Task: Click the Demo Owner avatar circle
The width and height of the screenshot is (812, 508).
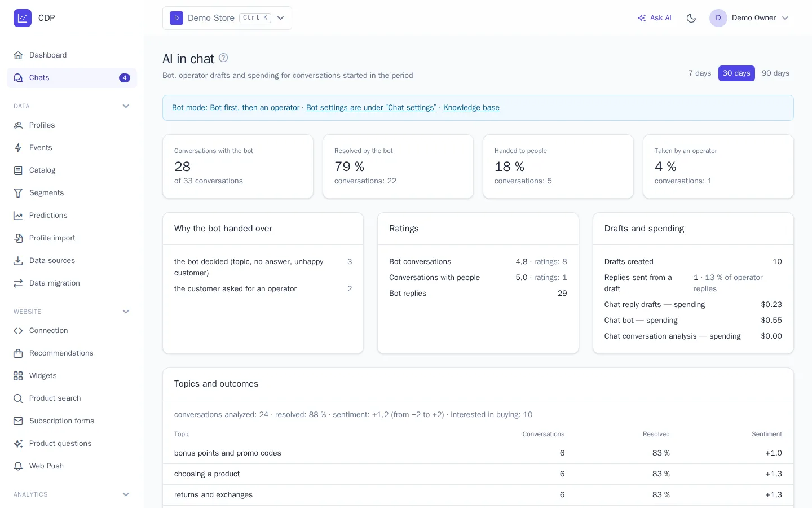Action: click(x=718, y=18)
